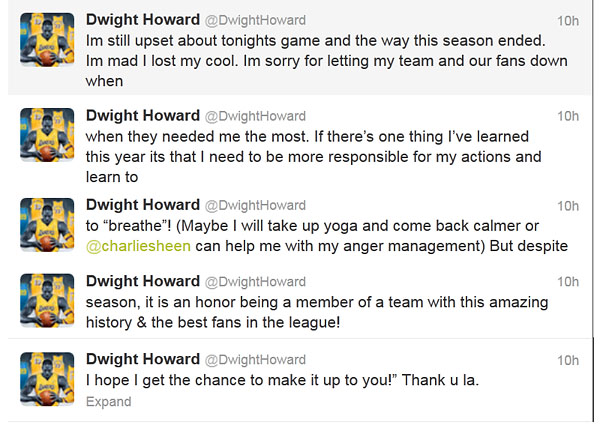
Task: Open the 10h timestamp on "tonights game" tweet
Action: [568, 20]
